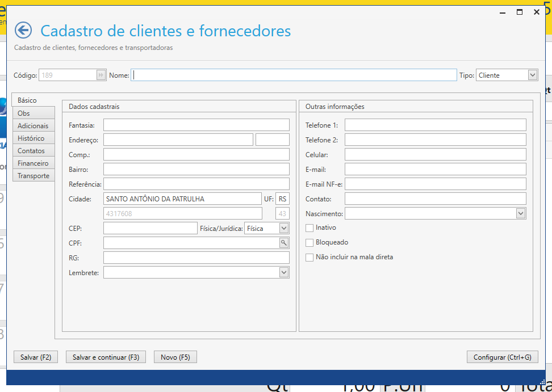The image size is (552, 392).
Task: Open the Histórico tab
Action: coord(31,138)
